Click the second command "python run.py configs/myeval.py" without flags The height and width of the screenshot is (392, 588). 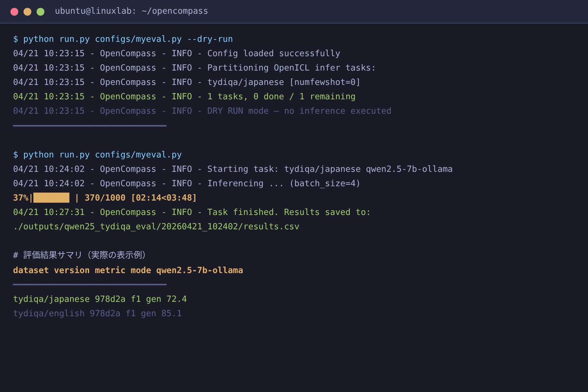(x=97, y=155)
